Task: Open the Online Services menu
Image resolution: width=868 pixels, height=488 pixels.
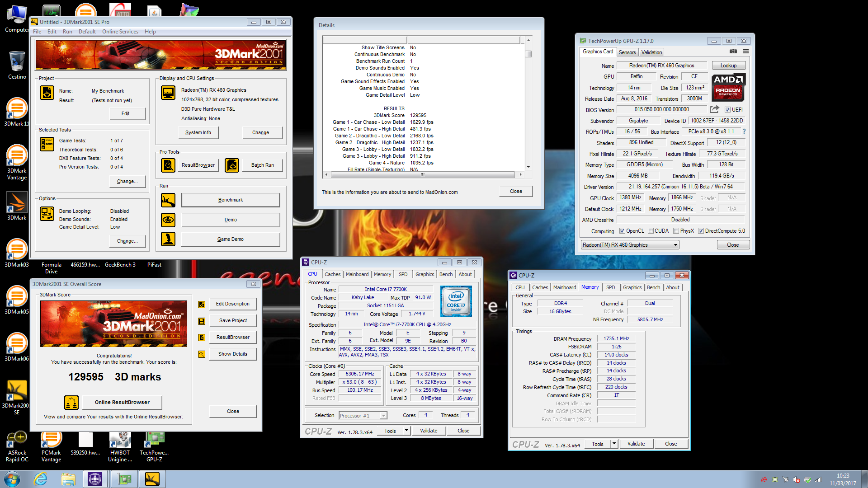Action: [120, 32]
